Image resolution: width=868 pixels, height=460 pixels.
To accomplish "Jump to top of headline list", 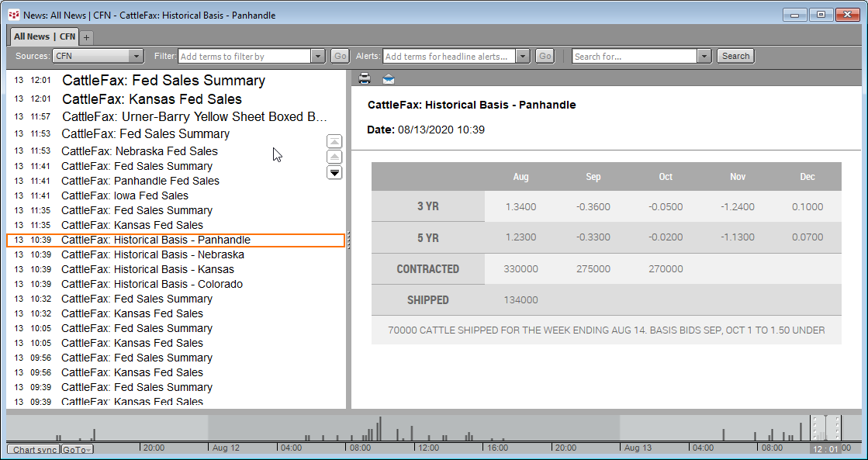I will tap(334, 141).
